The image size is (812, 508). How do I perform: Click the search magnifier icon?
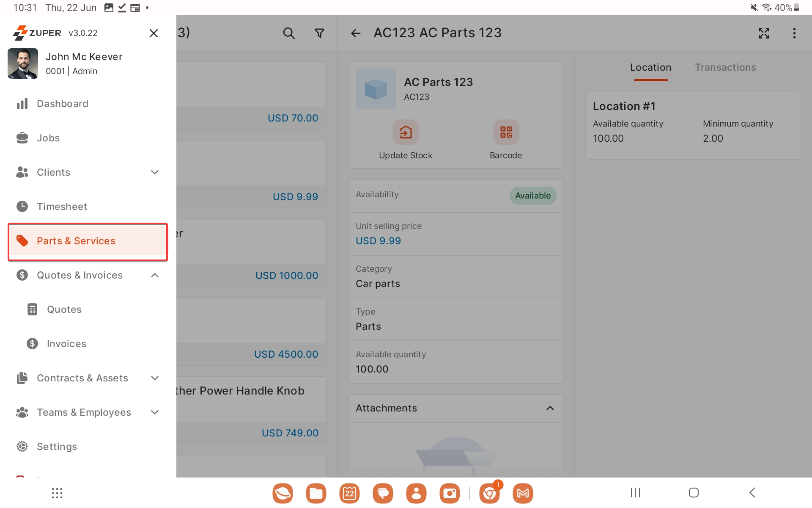pyautogui.click(x=289, y=33)
